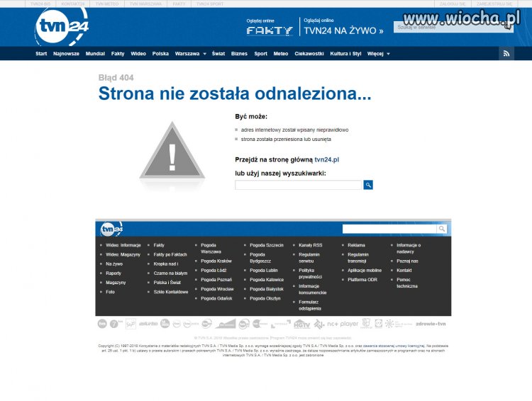Image resolution: width=532 pixels, height=401 pixels.
Task: Click TVN24 NA ŻYWO live link
Action: click(343, 30)
